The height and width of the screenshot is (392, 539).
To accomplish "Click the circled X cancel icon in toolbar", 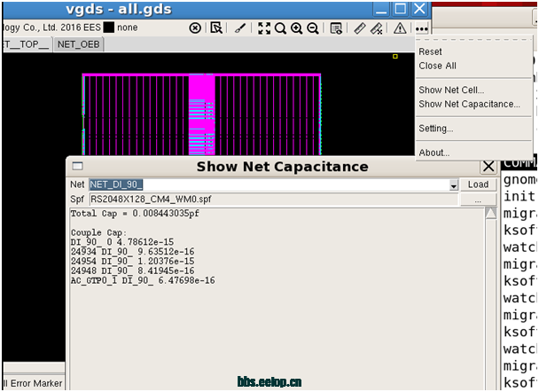I will coord(195,27).
